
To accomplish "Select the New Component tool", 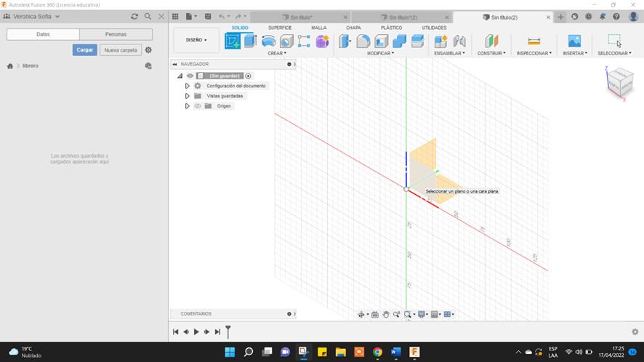I will point(440,41).
